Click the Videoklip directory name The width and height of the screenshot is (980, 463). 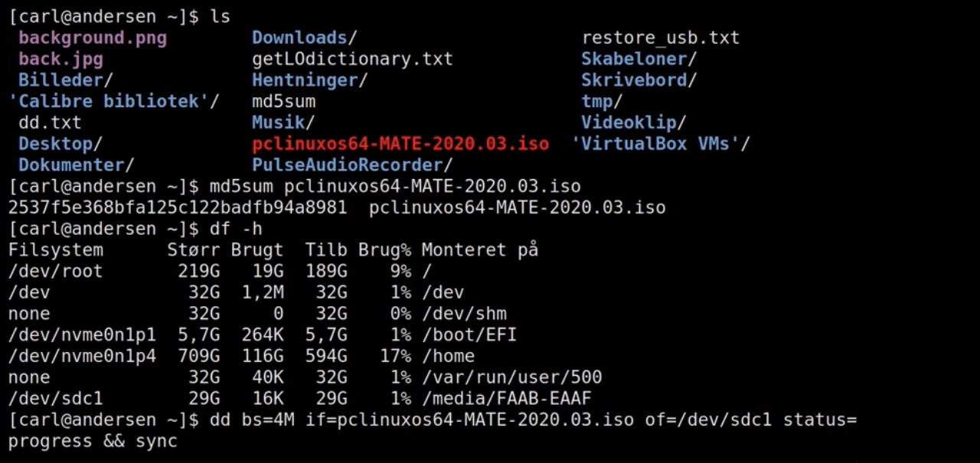628,122
